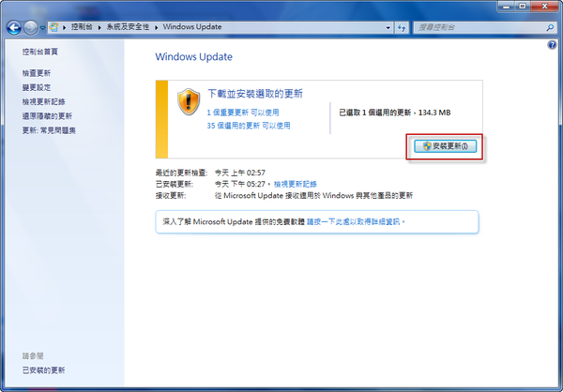Open 變更設定 in the sidebar

tap(37, 87)
